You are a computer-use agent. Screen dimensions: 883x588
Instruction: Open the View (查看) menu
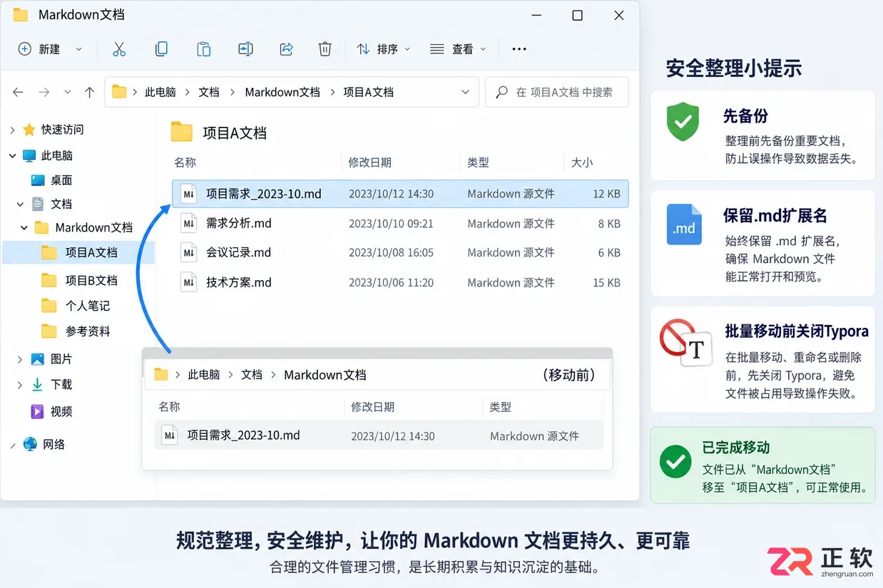458,49
